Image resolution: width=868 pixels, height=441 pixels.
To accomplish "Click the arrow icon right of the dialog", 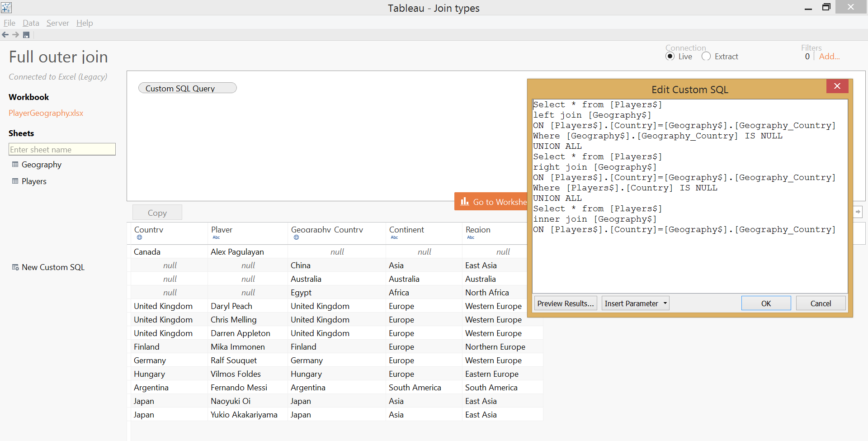I will [x=858, y=212].
